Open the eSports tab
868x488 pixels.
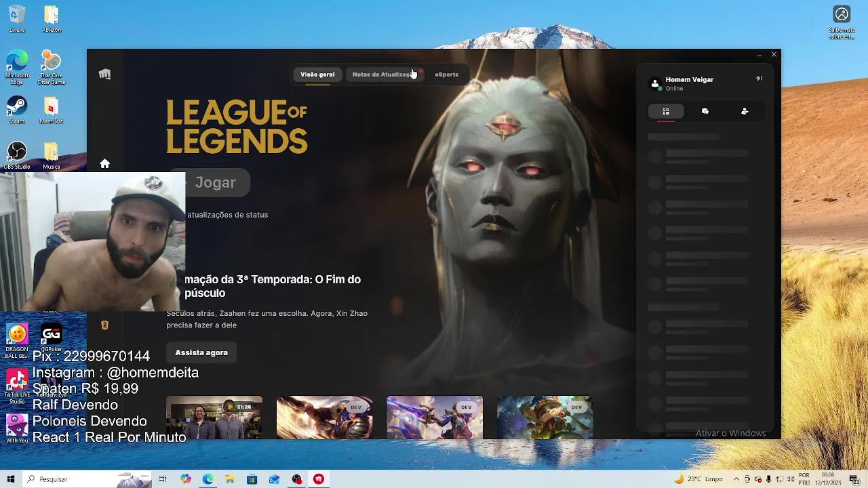point(447,75)
